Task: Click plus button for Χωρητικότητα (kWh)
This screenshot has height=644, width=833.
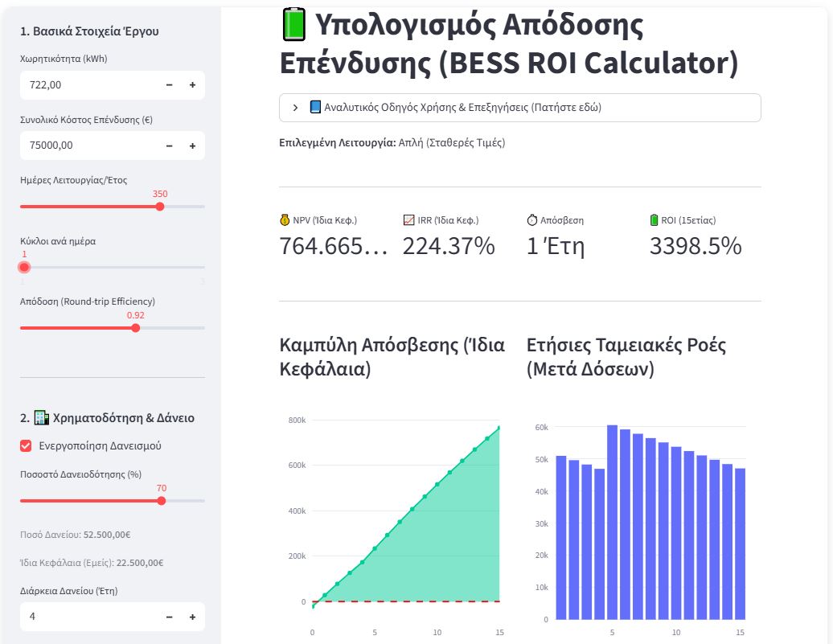Action: click(192, 85)
